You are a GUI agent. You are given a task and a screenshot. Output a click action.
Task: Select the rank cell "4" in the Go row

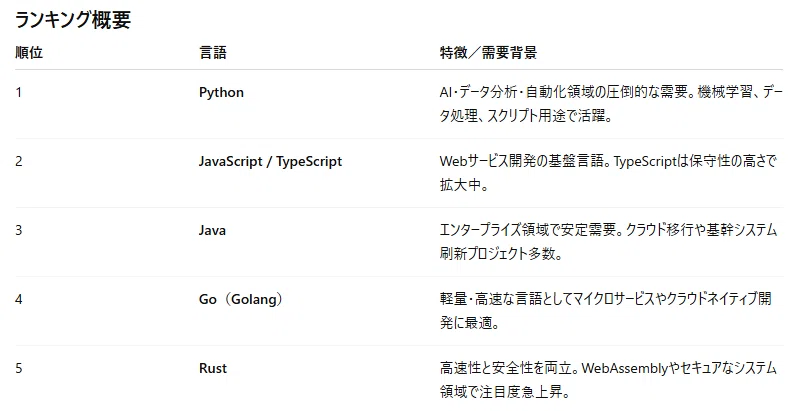point(19,299)
